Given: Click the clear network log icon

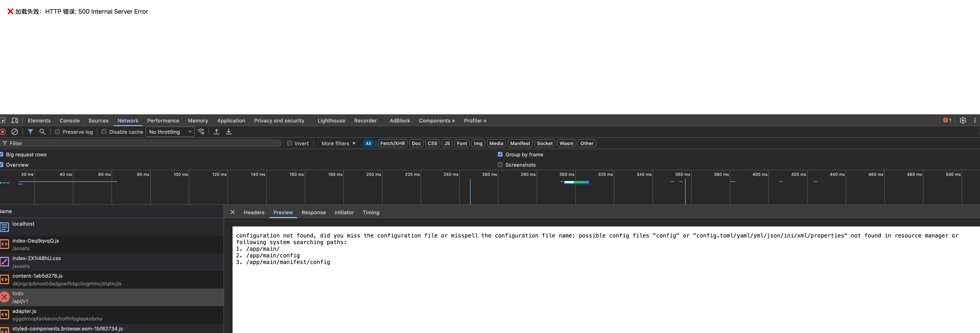Looking at the screenshot, I should click(x=14, y=132).
